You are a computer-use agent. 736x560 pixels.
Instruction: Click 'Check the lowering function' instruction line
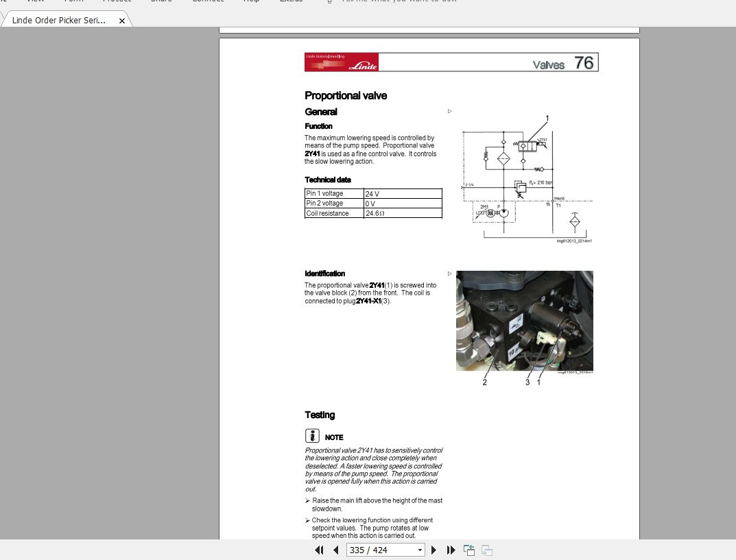[369, 528]
